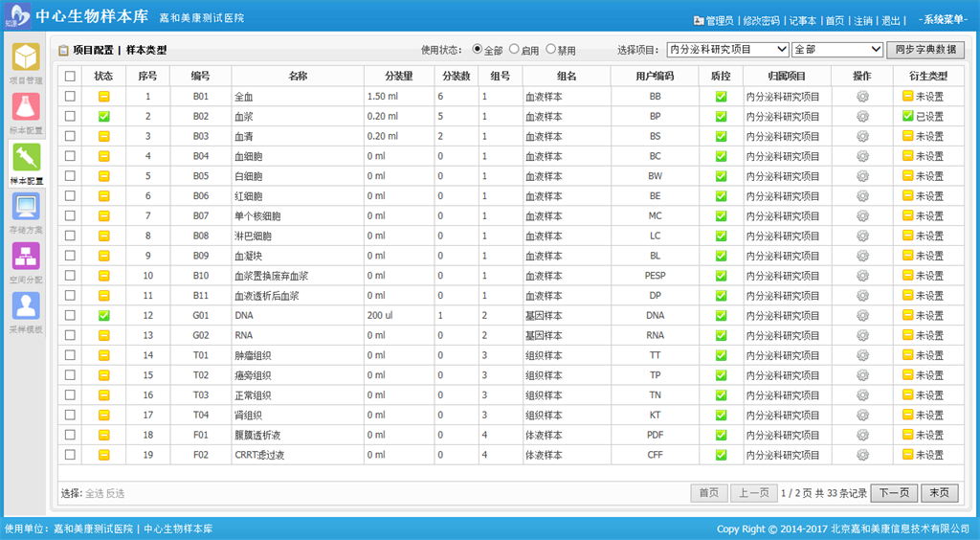Click the status icon for DNA row
980x540 pixels.
(103, 316)
